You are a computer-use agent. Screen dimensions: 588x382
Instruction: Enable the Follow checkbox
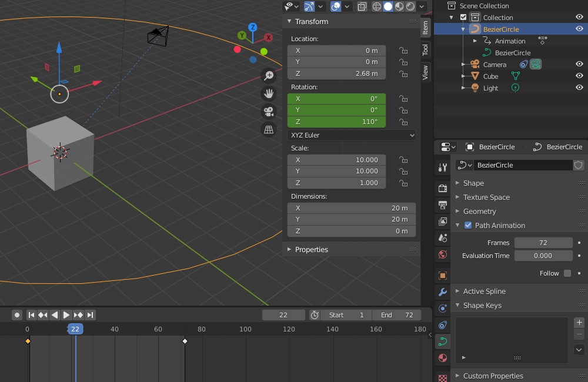pos(567,273)
